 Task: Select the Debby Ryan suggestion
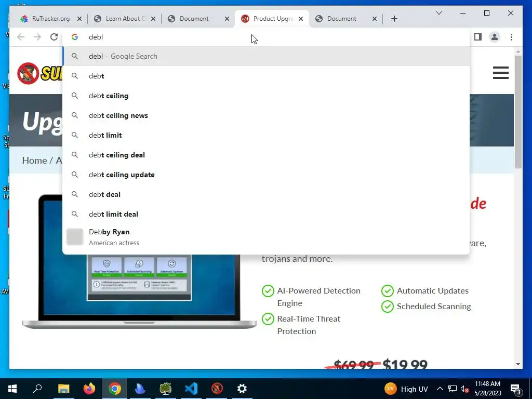(x=266, y=237)
